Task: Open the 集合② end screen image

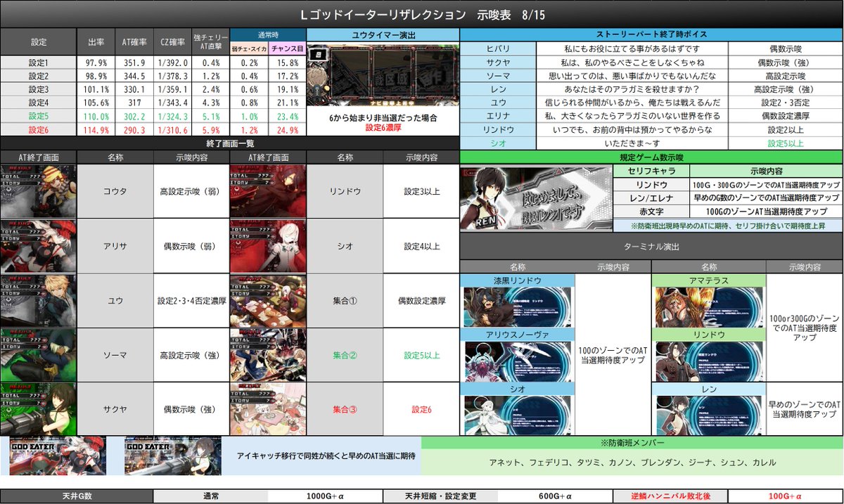Action: tap(268, 354)
